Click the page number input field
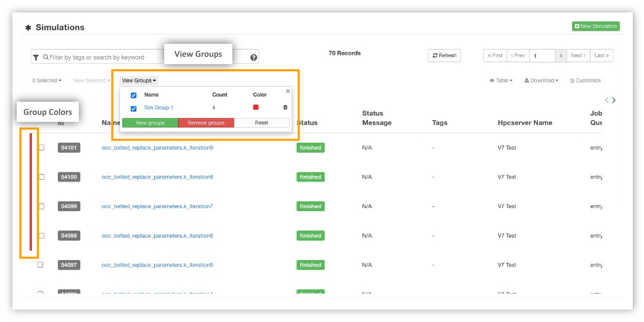The image size is (644, 322). [542, 55]
